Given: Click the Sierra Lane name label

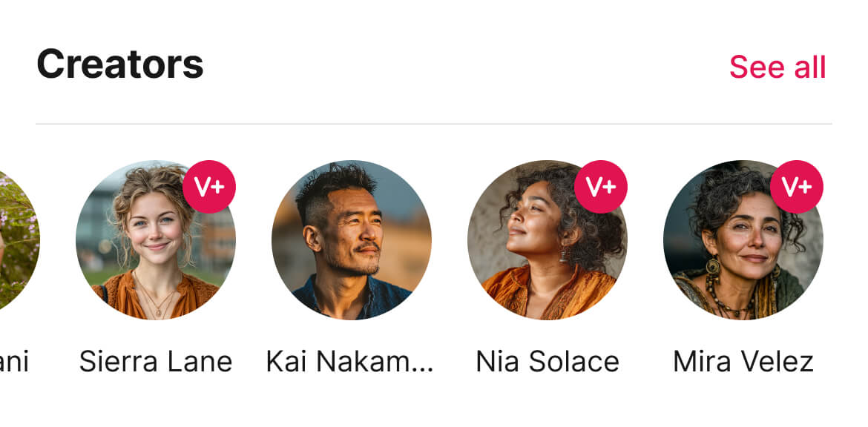Looking at the screenshot, I should (x=156, y=361).
